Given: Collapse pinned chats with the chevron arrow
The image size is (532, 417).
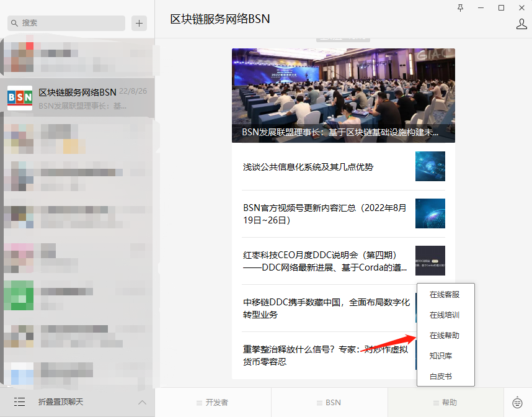Looking at the screenshot, I should point(142,402).
